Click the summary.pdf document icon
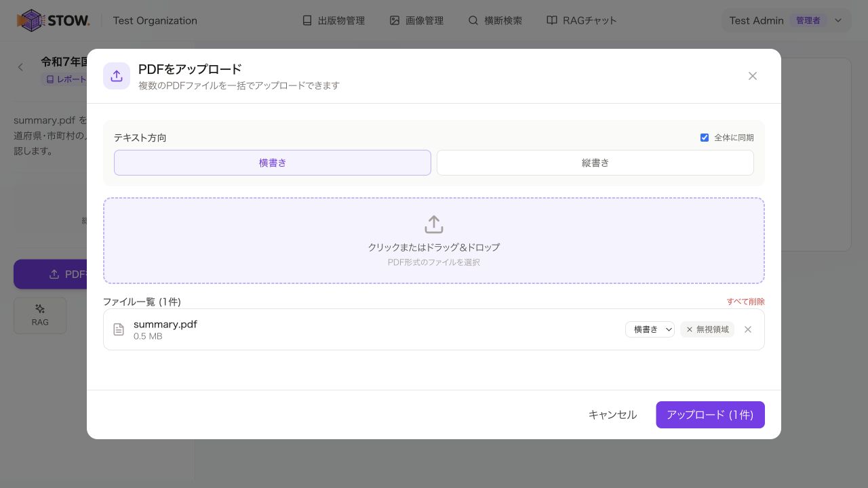 pos(119,329)
